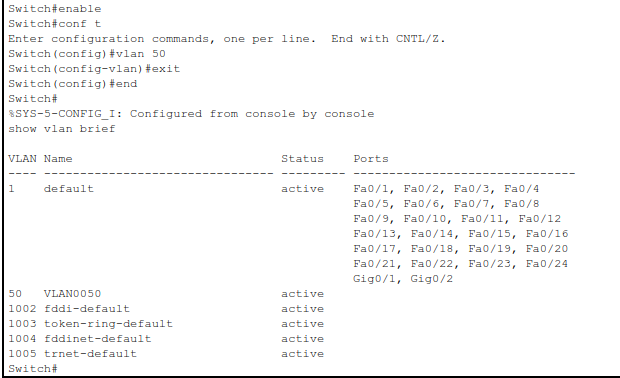Screen dimensions: 620x378
Task: Click the final Switch# prompt line
Action: tap(33, 369)
